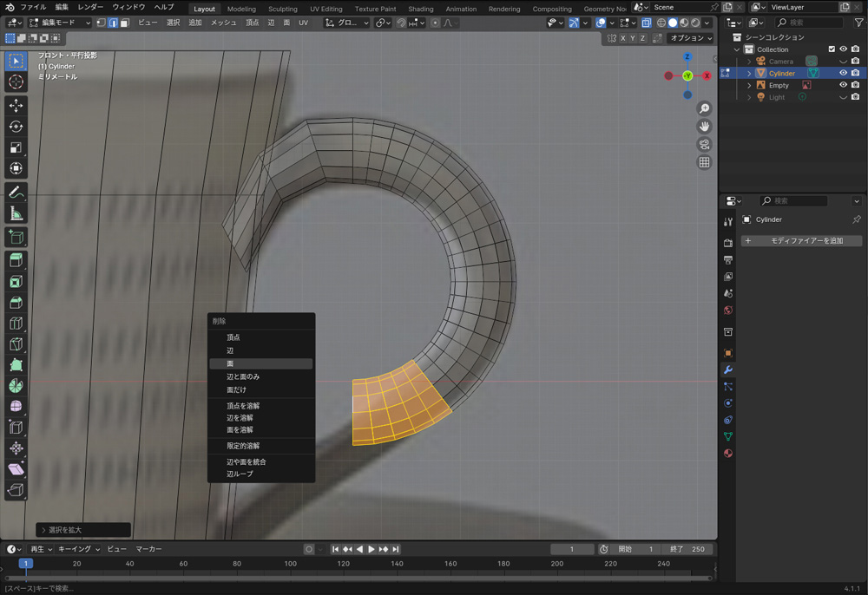The height and width of the screenshot is (595, 868).
Task: Activate the 3D Cursor tool
Action: [16, 82]
